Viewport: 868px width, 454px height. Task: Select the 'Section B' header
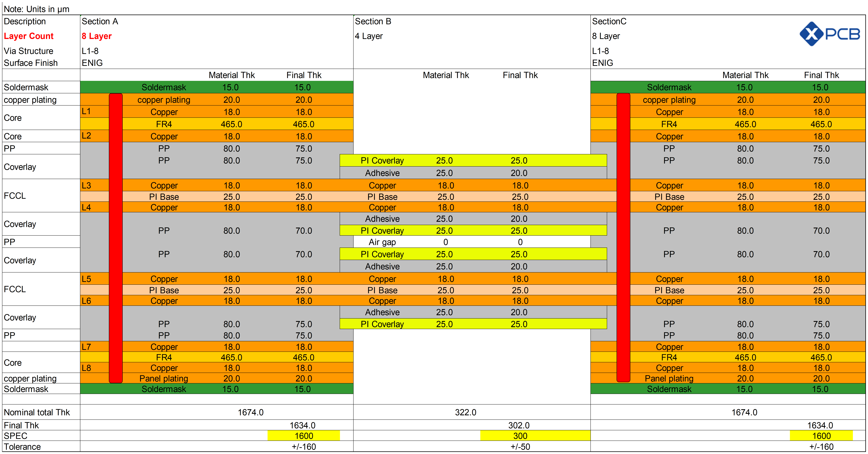click(x=373, y=21)
